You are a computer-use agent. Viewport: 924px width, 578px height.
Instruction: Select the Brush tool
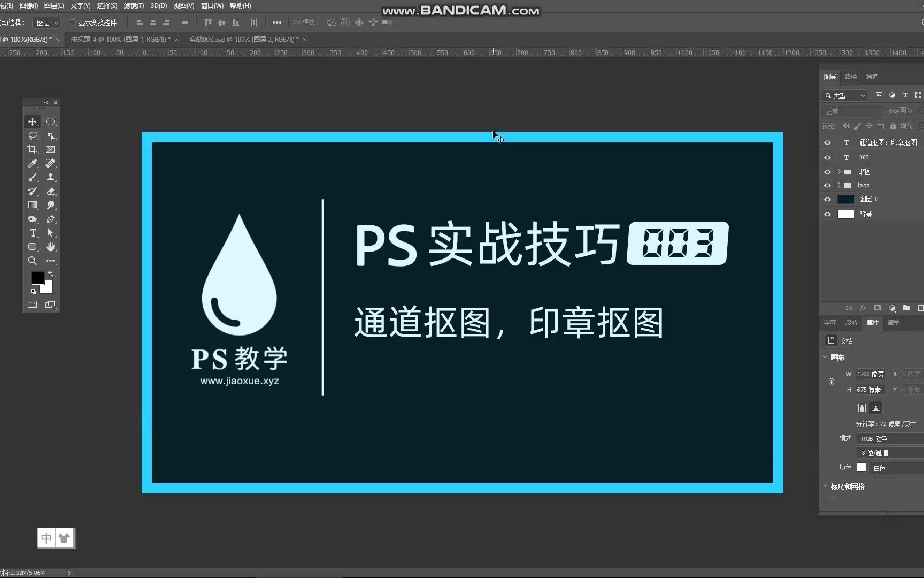(x=33, y=177)
